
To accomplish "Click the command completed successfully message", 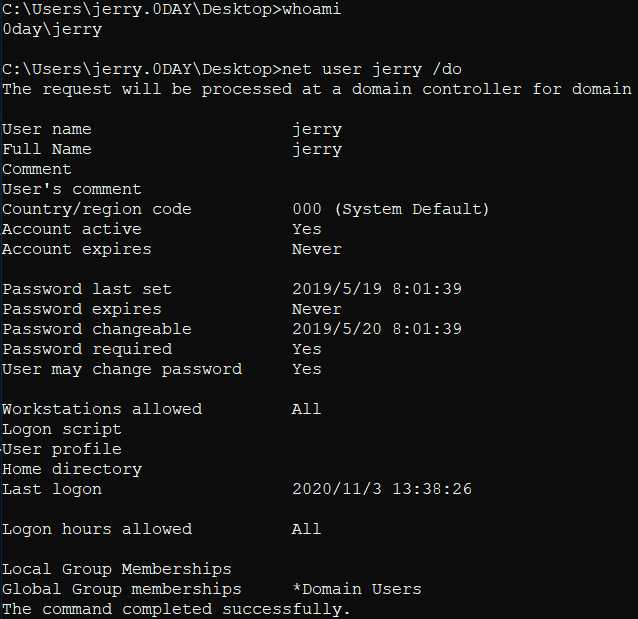I will (x=176, y=609).
